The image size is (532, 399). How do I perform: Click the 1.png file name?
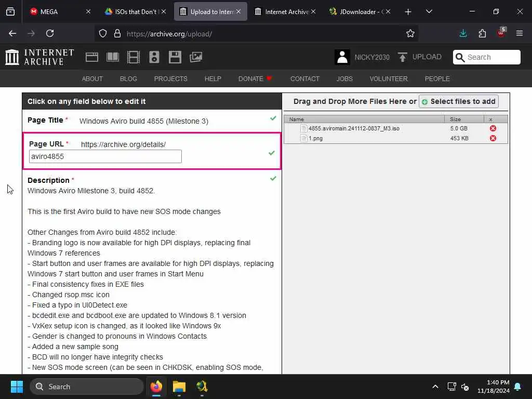(315, 138)
